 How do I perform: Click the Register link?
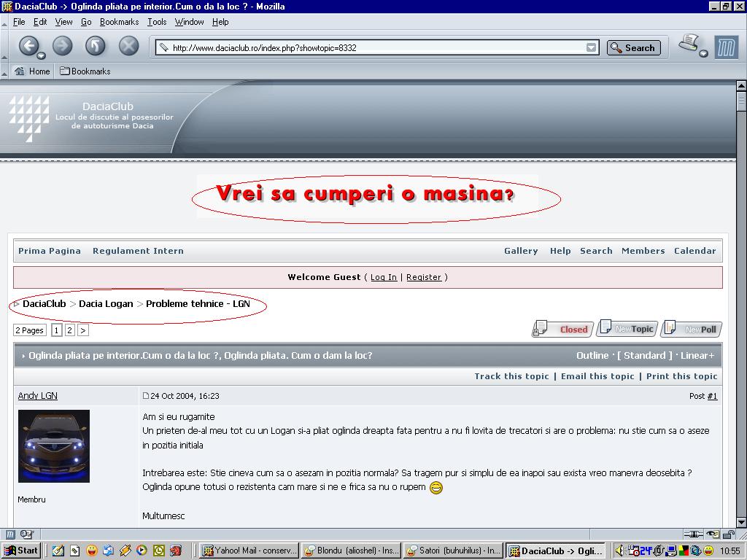coord(424,277)
